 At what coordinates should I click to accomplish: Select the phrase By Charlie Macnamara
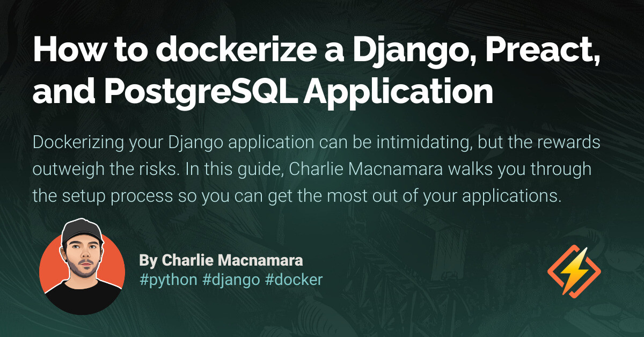point(221,261)
